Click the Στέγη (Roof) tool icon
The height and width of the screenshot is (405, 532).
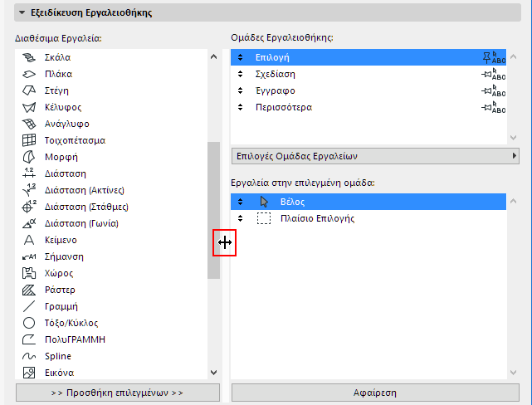pos(29,90)
